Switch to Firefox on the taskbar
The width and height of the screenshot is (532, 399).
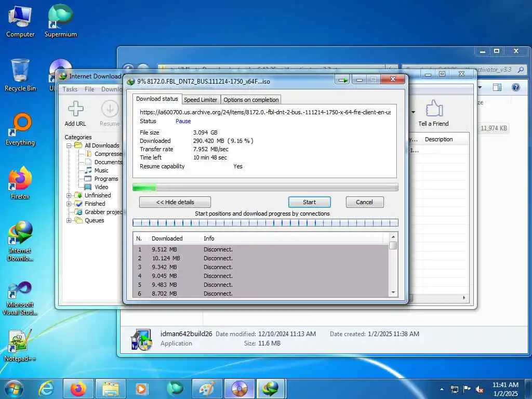click(x=78, y=389)
